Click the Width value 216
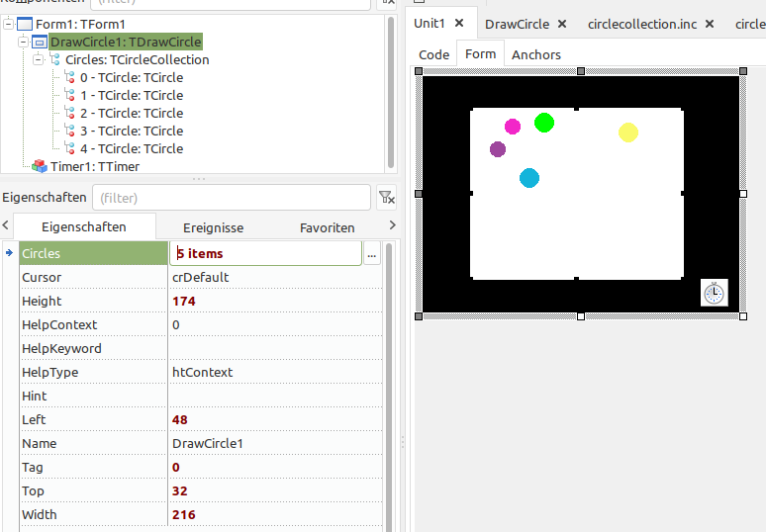 point(184,515)
